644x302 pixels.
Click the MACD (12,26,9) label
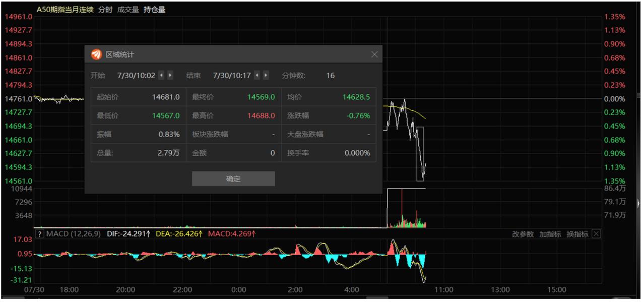[74, 234]
